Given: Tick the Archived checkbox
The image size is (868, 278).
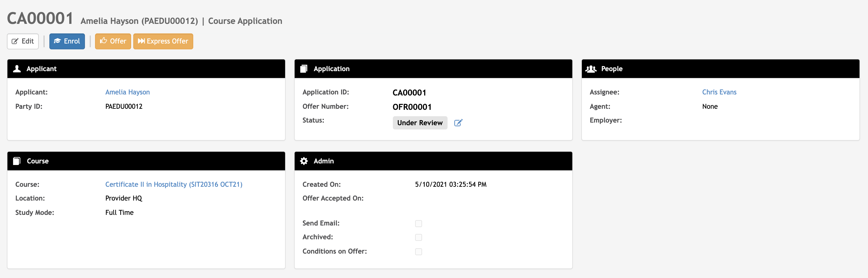Looking at the screenshot, I should click(x=419, y=237).
